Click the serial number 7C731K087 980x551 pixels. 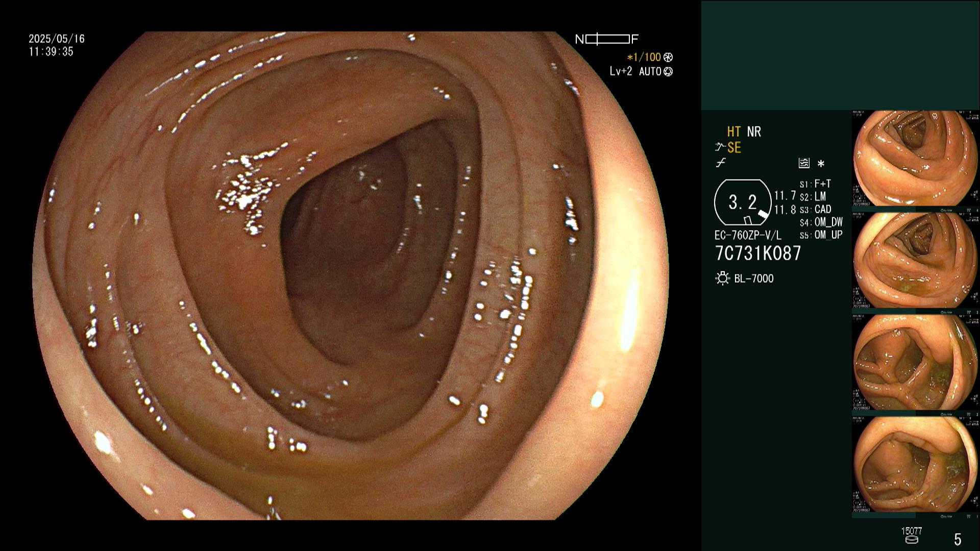click(x=758, y=254)
